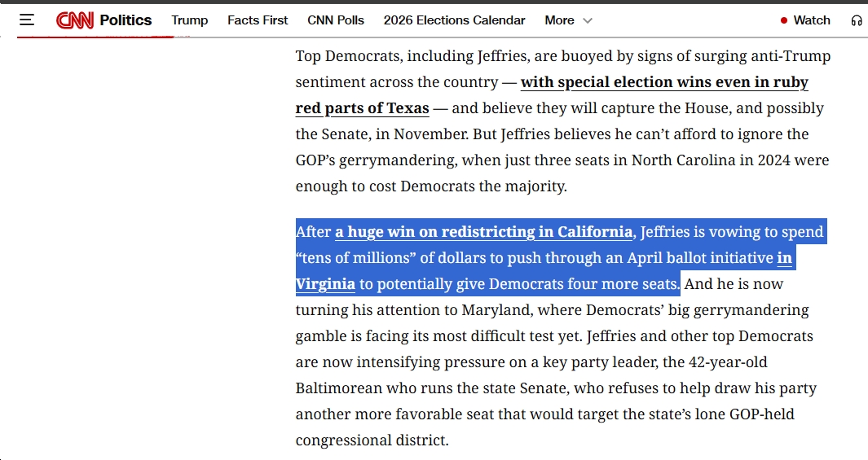Image resolution: width=868 pixels, height=460 pixels.
Task: Click the red live dot beside Watch
Action: point(784,20)
